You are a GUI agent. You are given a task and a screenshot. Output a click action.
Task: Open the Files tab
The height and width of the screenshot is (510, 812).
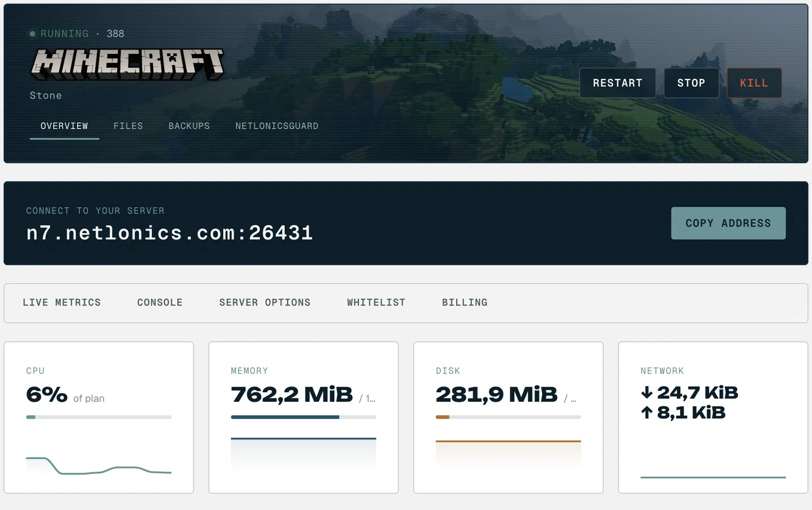pos(128,126)
